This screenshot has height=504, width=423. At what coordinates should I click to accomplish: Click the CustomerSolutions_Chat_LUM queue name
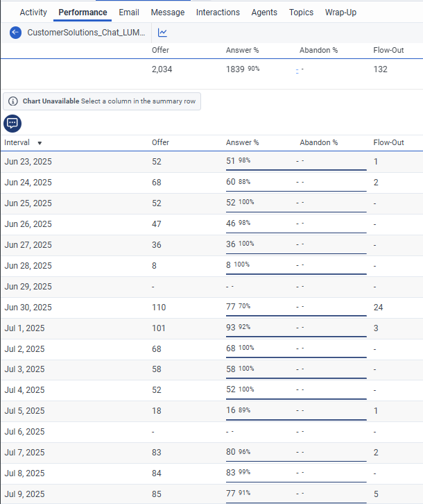86,33
